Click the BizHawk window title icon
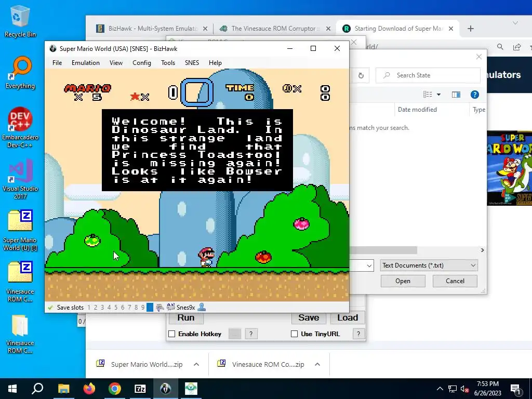The height and width of the screenshot is (399, 532). [52, 48]
